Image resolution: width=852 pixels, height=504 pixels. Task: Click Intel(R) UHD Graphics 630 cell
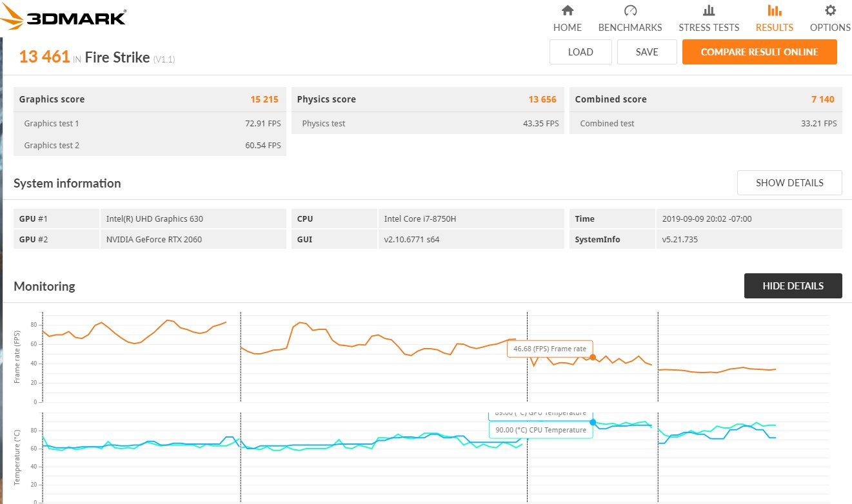pyautogui.click(x=193, y=218)
